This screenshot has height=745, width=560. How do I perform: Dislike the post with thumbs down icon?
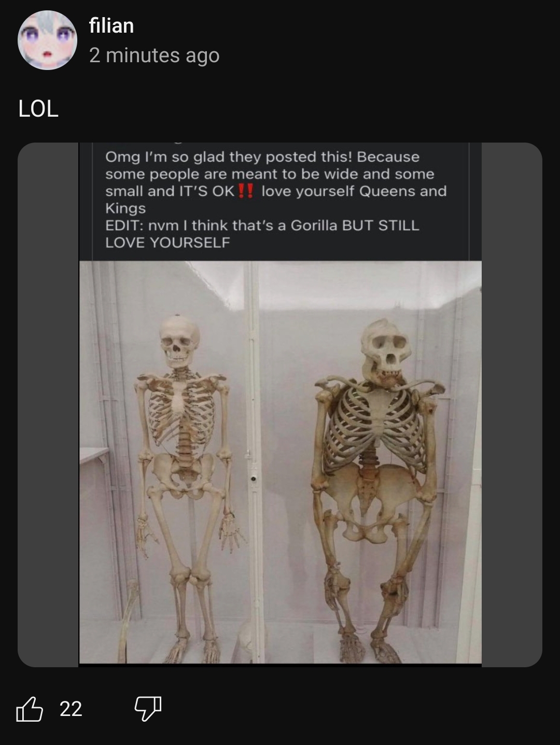coord(148,709)
